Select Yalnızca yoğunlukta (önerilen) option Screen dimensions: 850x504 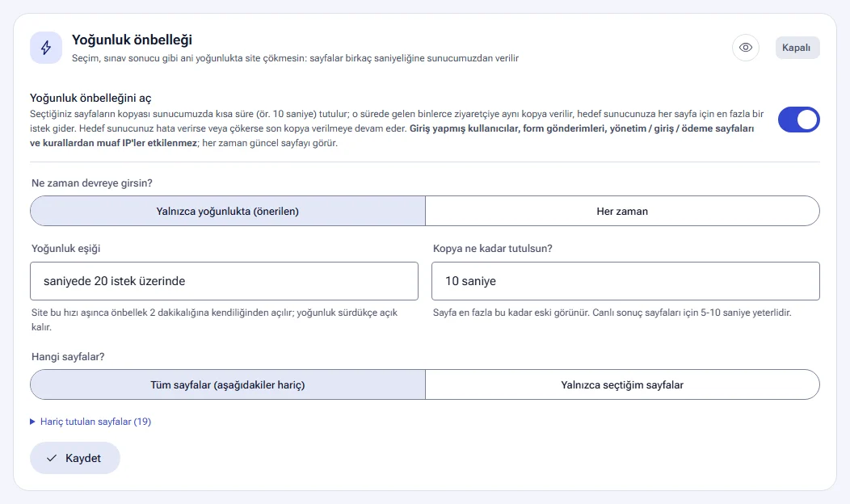click(228, 212)
